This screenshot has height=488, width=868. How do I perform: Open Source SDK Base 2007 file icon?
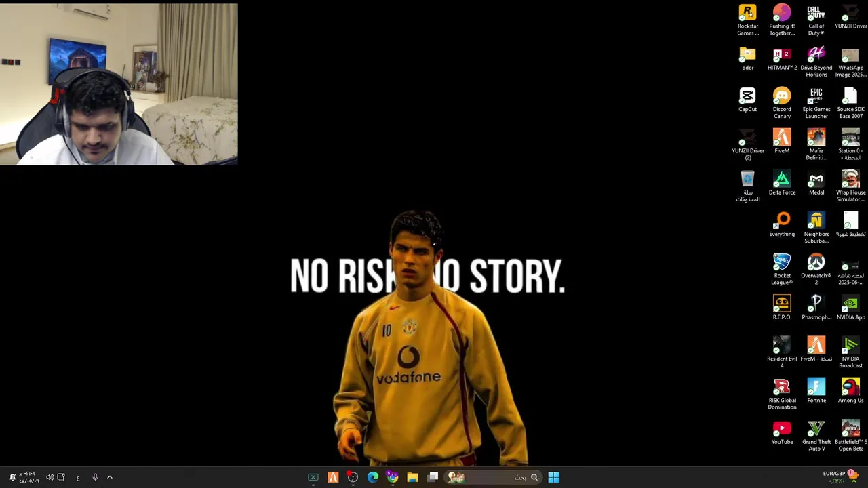coord(850,104)
